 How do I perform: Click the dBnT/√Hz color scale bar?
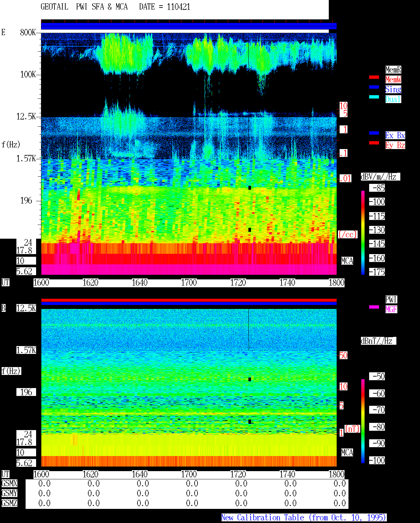click(x=363, y=421)
